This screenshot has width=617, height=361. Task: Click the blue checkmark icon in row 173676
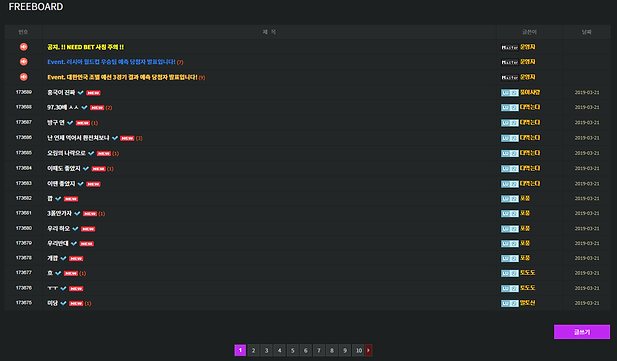pos(63,289)
